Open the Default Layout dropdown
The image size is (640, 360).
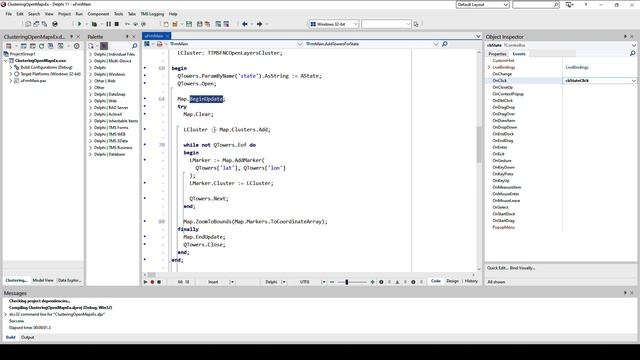pyautogui.click(x=482, y=4)
